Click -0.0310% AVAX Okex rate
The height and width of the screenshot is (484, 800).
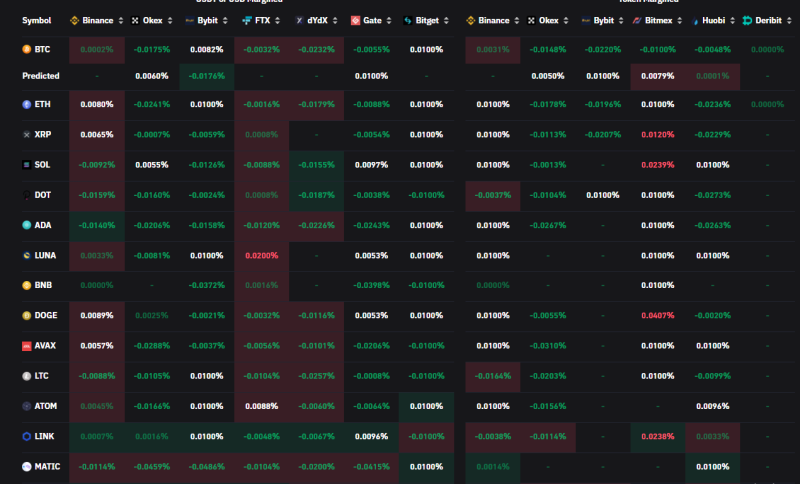click(x=547, y=346)
